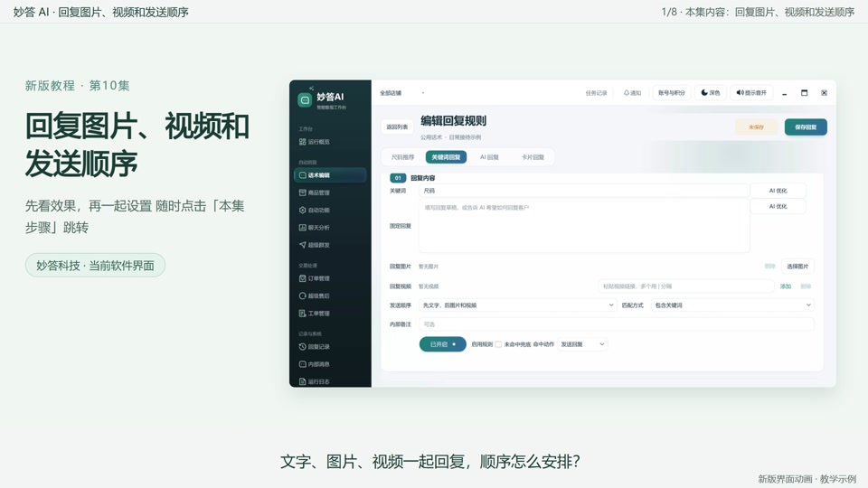Select the 话术编辑 sidebar icon
The width and height of the screenshot is (868, 488).
tap(302, 174)
